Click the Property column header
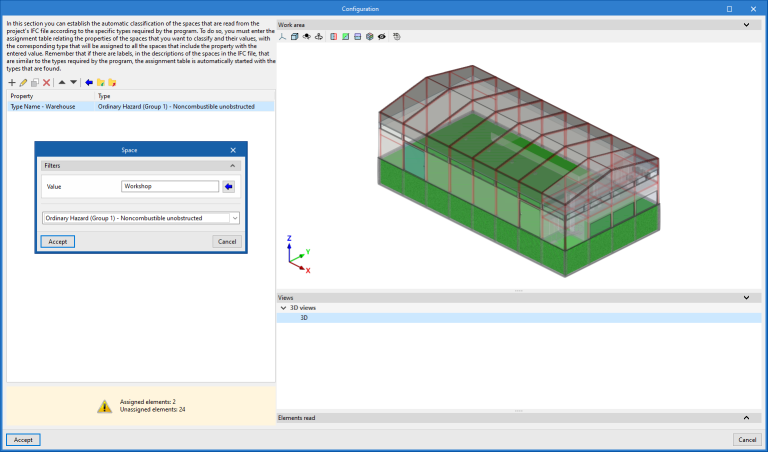 [51, 96]
